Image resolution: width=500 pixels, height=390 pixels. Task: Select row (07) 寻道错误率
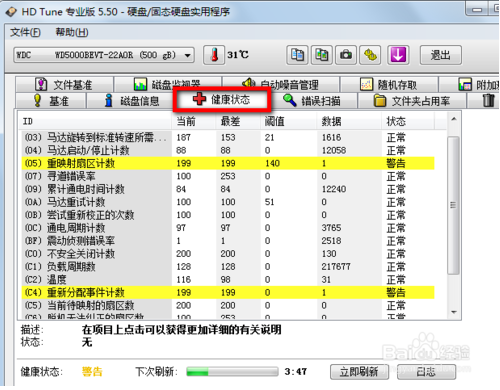pyautogui.click(x=228, y=176)
